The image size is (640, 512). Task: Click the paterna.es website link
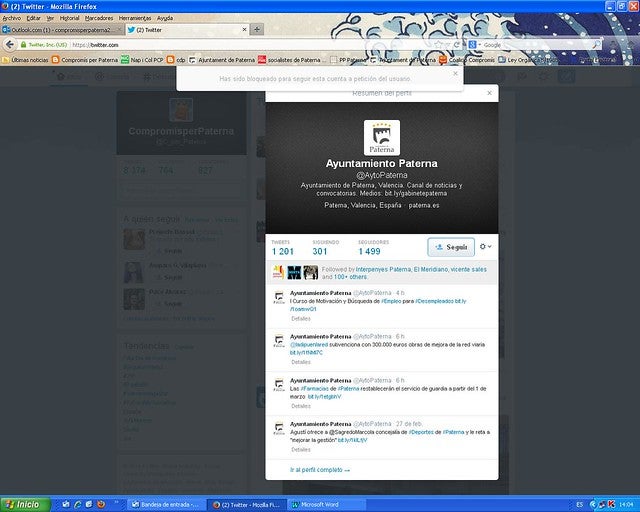(424, 205)
